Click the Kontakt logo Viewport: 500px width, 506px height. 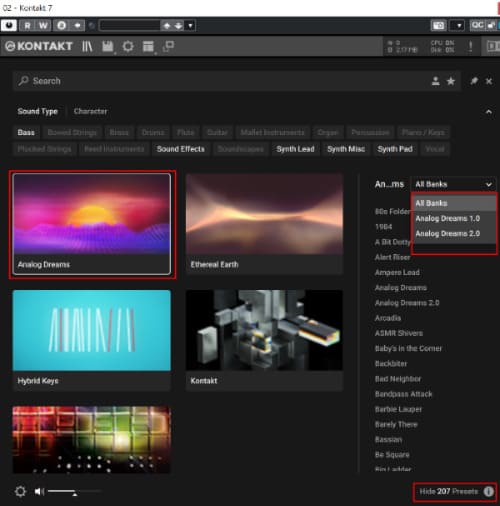click(x=39, y=46)
